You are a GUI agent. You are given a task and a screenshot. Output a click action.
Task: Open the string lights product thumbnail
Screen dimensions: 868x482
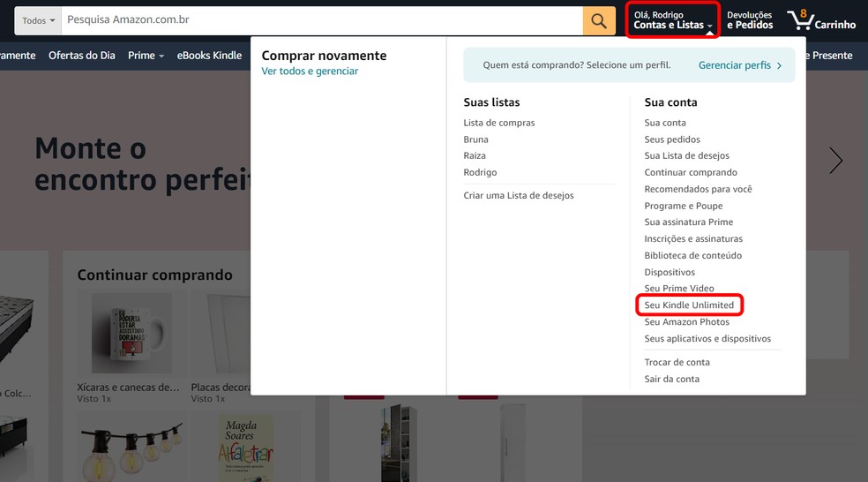[x=131, y=448]
